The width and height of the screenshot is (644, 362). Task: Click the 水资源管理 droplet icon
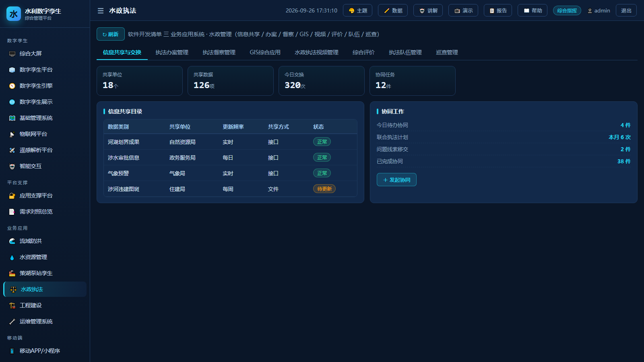coord(12,257)
